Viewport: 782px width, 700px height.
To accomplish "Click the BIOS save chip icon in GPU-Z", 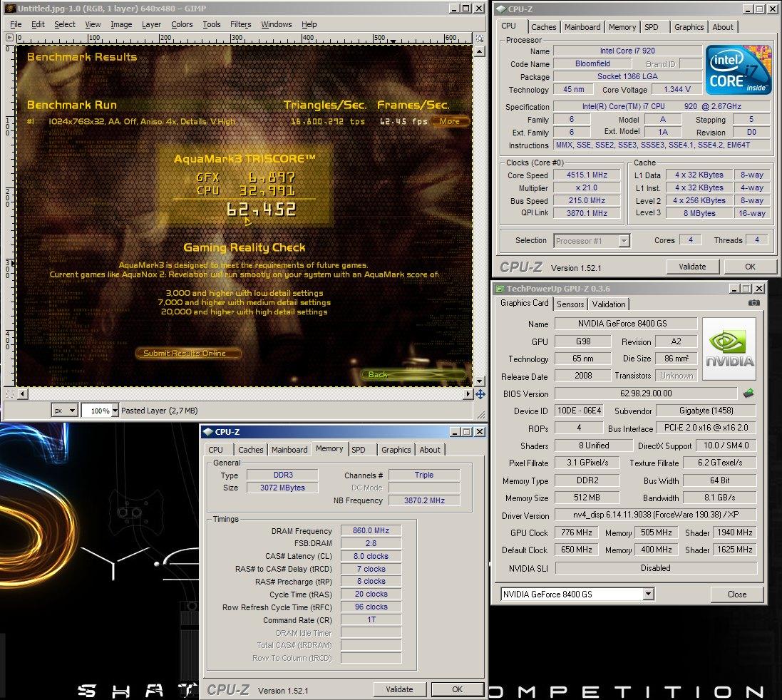I will [748, 393].
